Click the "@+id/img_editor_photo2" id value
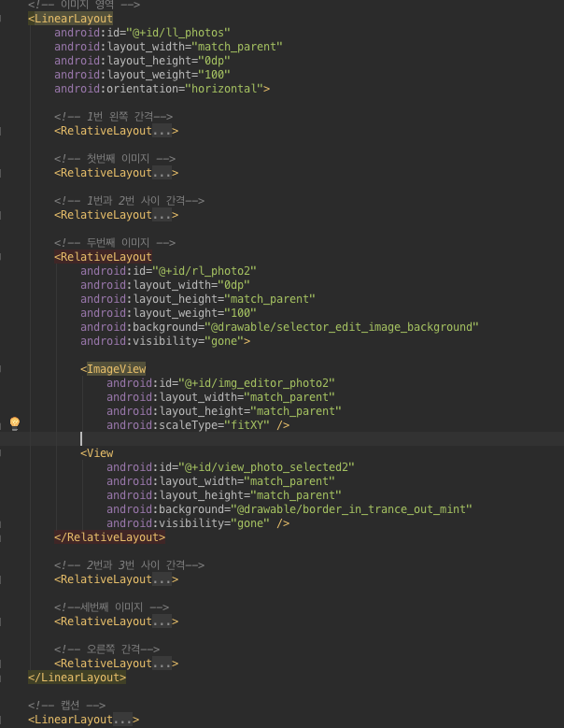 click(257, 383)
